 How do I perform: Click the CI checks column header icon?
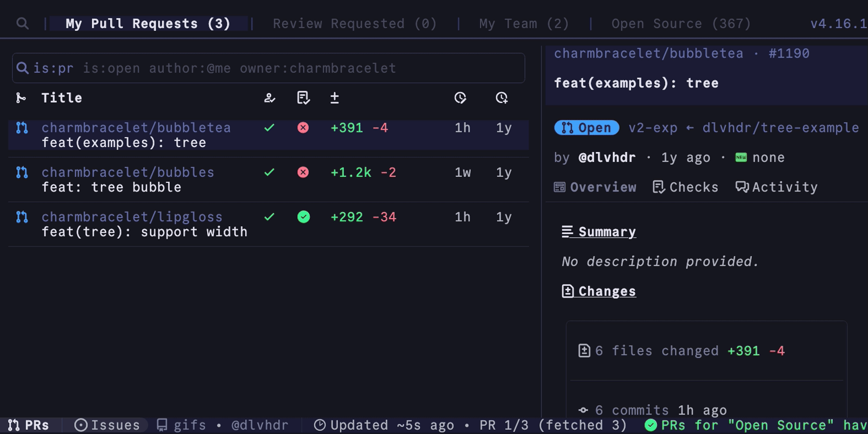click(303, 98)
